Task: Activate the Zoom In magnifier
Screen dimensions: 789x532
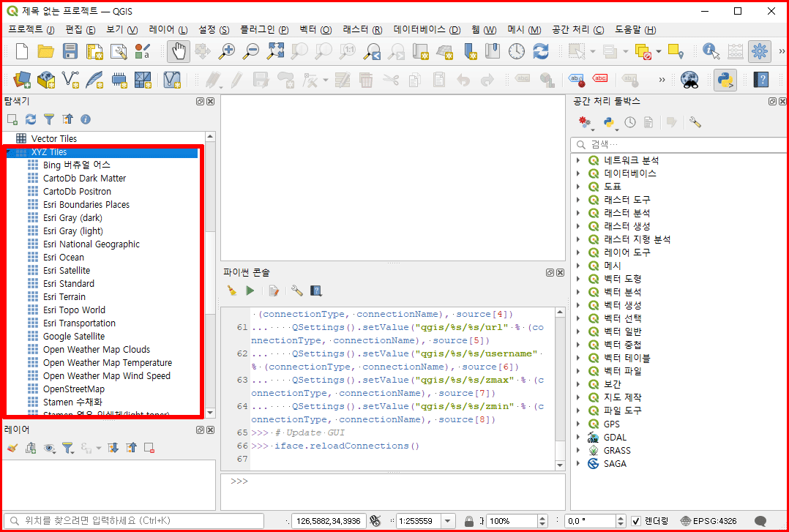Action: (227, 51)
